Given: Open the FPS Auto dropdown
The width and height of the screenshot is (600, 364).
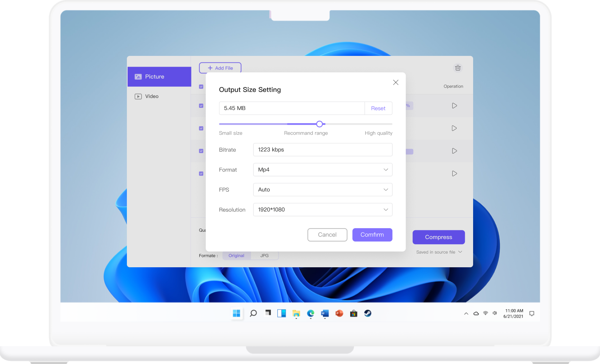Looking at the screenshot, I should pos(323,190).
